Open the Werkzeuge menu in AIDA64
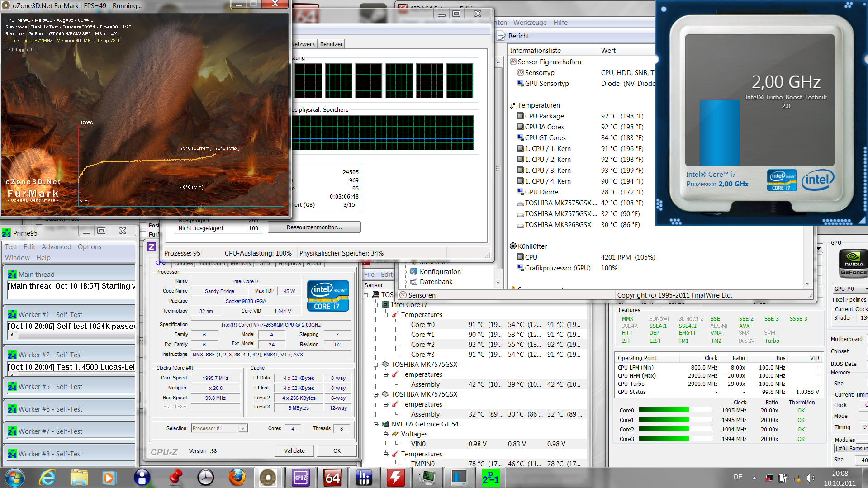 tap(530, 23)
